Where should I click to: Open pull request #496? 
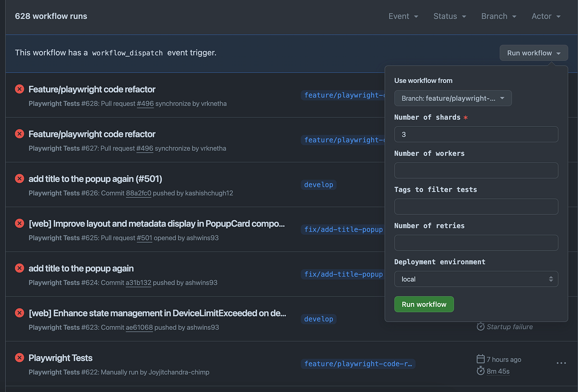145,103
